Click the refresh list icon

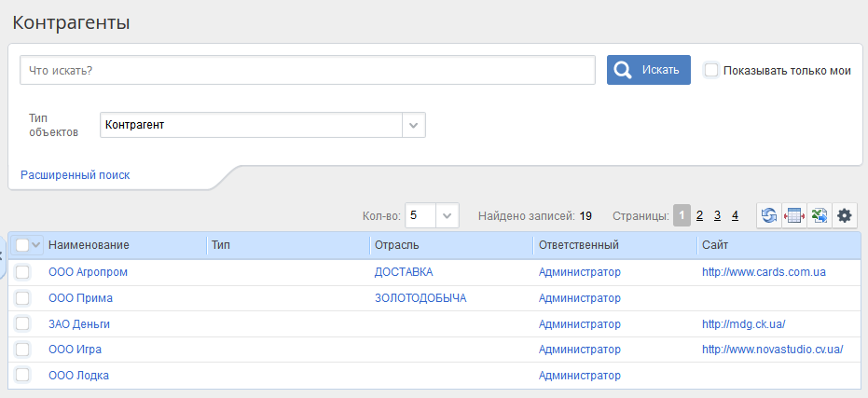[x=769, y=215]
